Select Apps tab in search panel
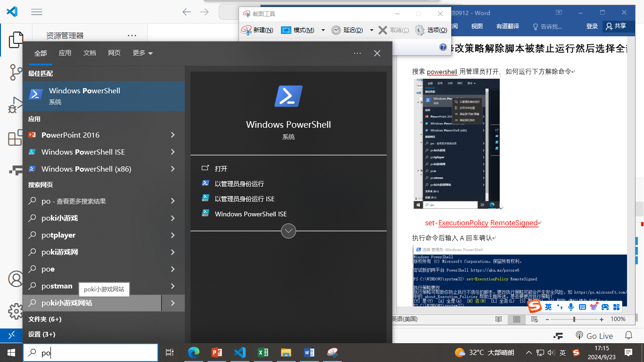 (x=65, y=53)
